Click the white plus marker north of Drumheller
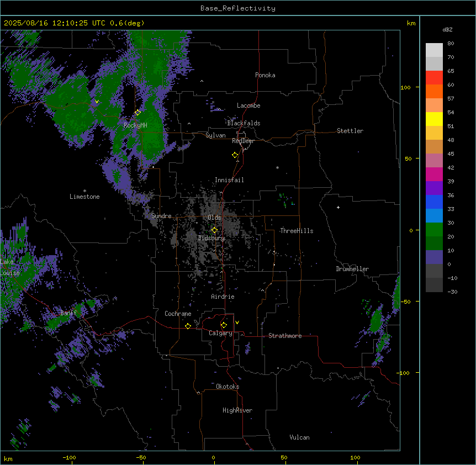 pos(338,207)
